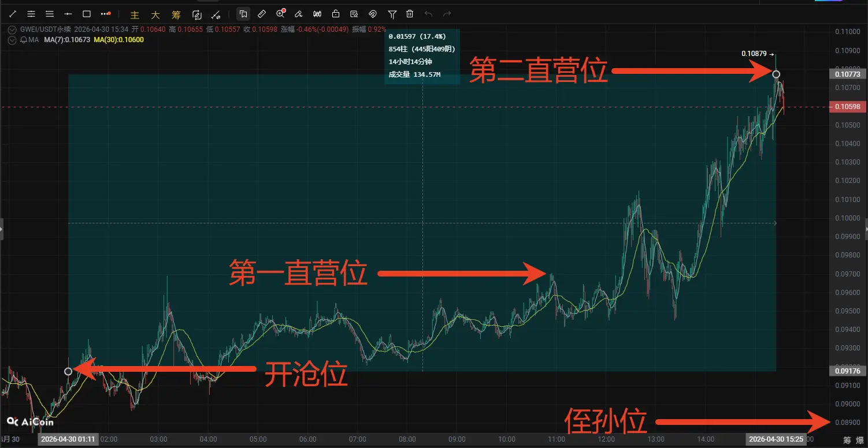Toggle the 大 (large orders) indicator
Viewport: 868px width, 448px height.
coord(155,14)
